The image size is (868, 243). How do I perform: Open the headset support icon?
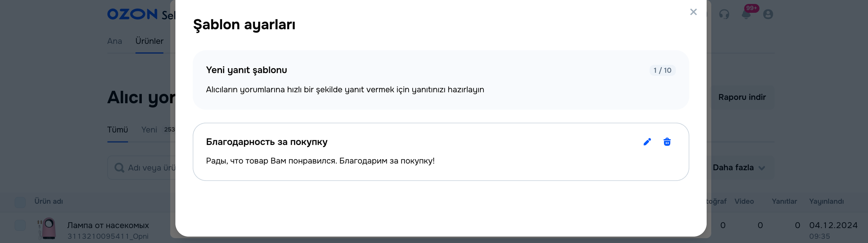(724, 14)
